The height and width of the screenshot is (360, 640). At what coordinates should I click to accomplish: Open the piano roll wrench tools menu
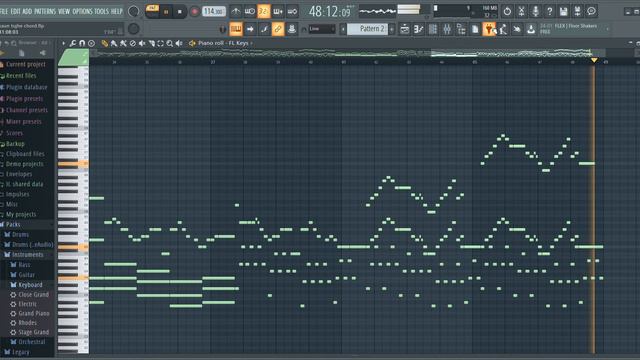pos(73,43)
